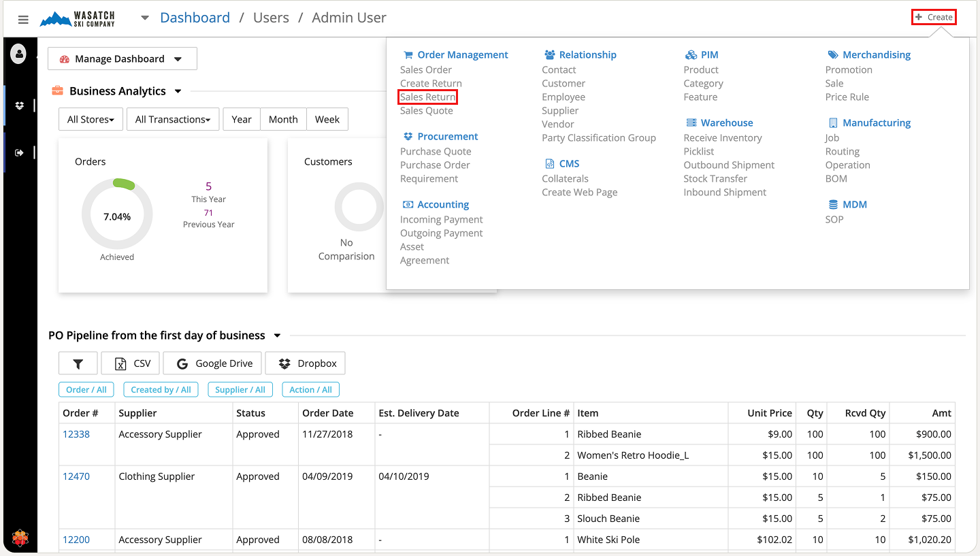
Task: Click the filter funnel button above the PO table
Action: pos(78,363)
